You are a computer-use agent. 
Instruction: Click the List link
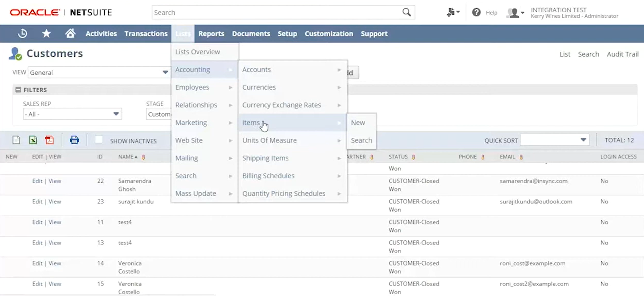pyautogui.click(x=565, y=54)
